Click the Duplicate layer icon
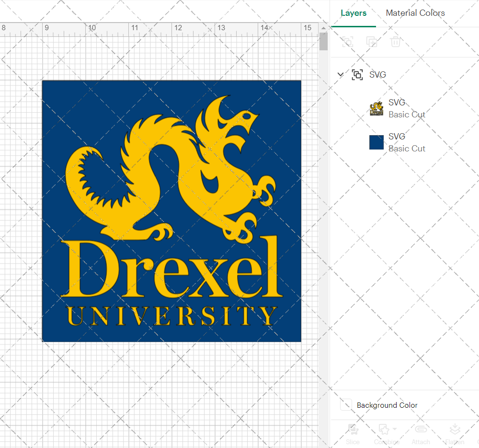The width and height of the screenshot is (479, 448). click(x=372, y=42)
